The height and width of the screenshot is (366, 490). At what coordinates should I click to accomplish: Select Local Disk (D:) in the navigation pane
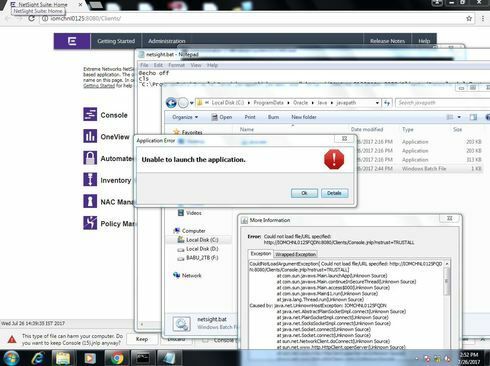click(x=198, y=249)
